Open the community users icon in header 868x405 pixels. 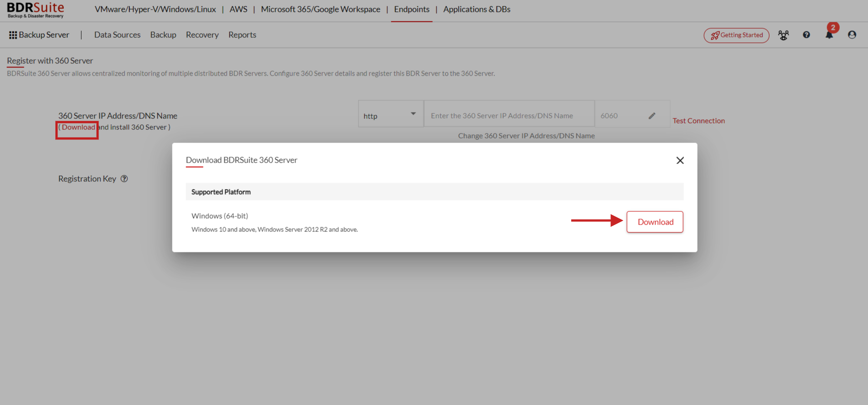click(783, 35)
